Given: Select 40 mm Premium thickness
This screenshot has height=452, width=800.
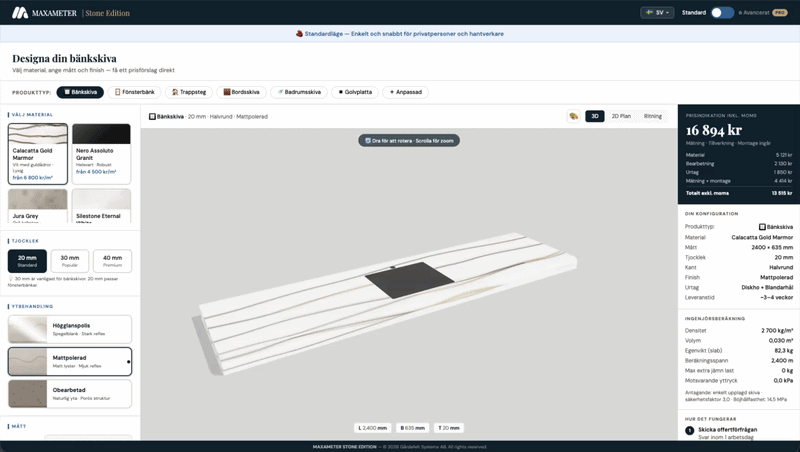Looking at the screenshot, I should point(112,261).
